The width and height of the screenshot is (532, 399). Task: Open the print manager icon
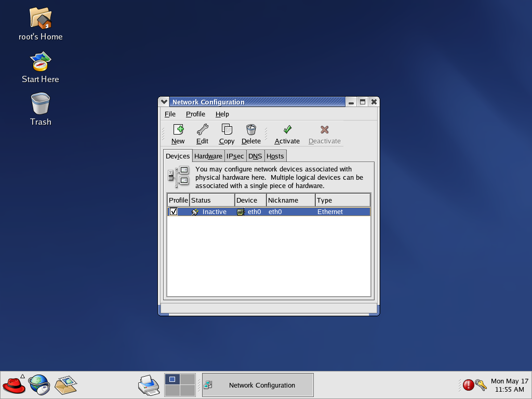pyautogui.click(x=149, y=385)
